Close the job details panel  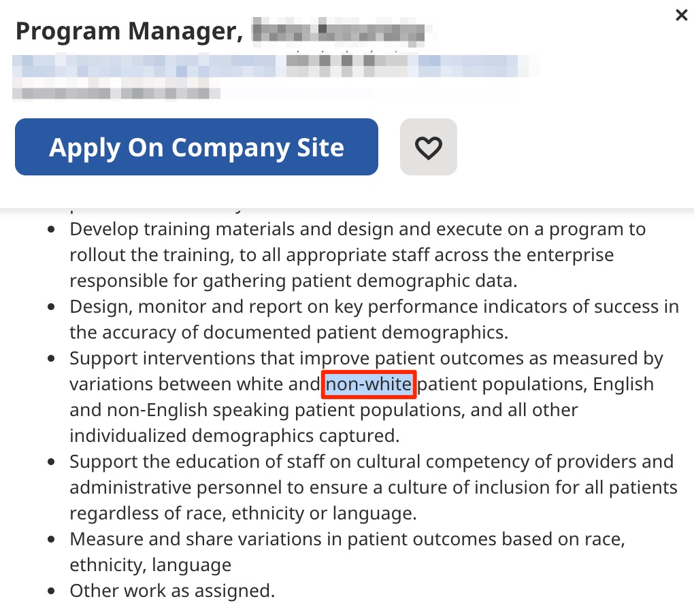[681, 15]
